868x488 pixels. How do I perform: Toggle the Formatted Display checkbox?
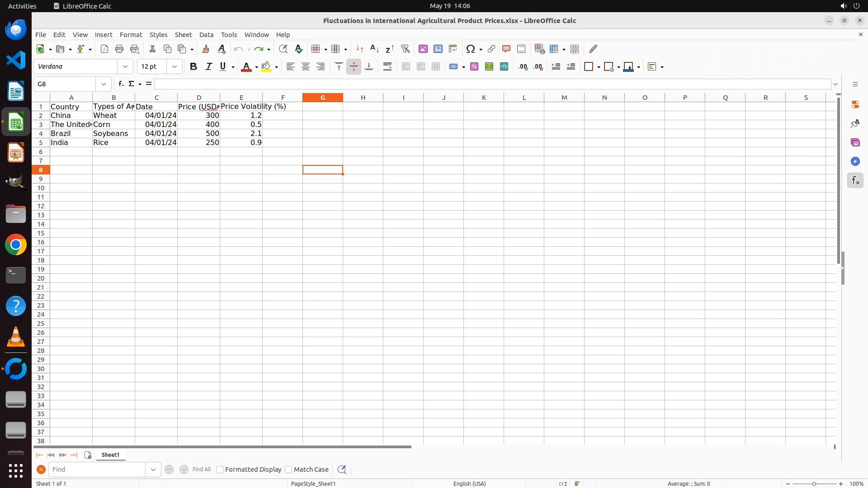pos(220,469)
